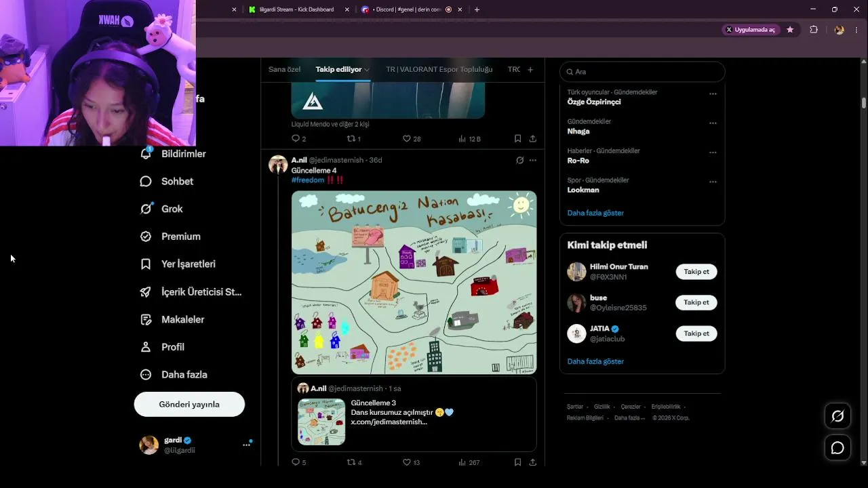Close the Kick Dashboard browser tab
The height and width of the screenshot is (488, 868).
347,9
